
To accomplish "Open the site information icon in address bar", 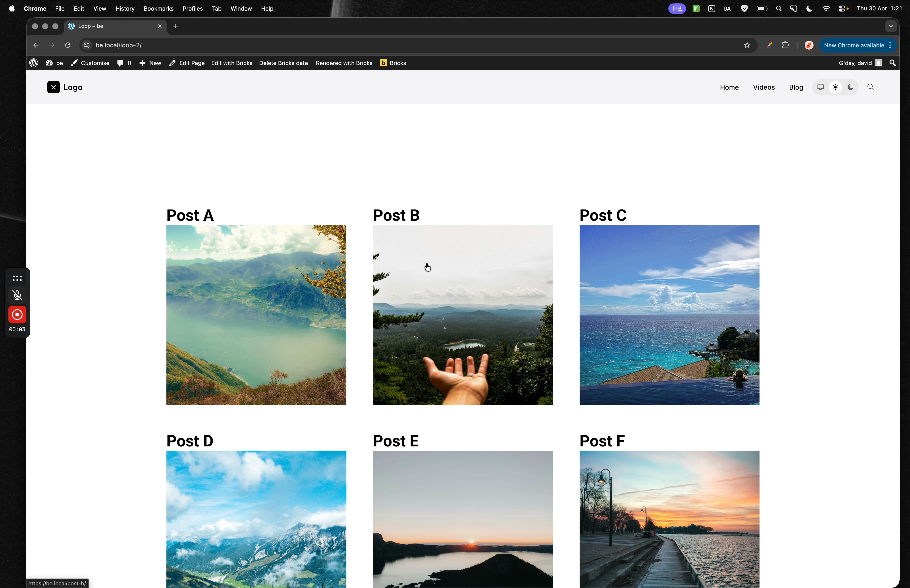I will 87,45.
